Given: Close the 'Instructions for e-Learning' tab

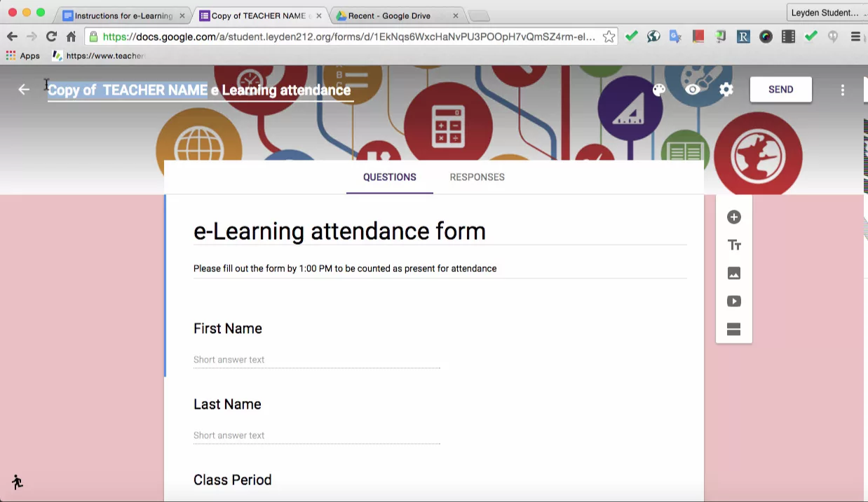Looking at the screenshot, I should (x=183, y=15).
